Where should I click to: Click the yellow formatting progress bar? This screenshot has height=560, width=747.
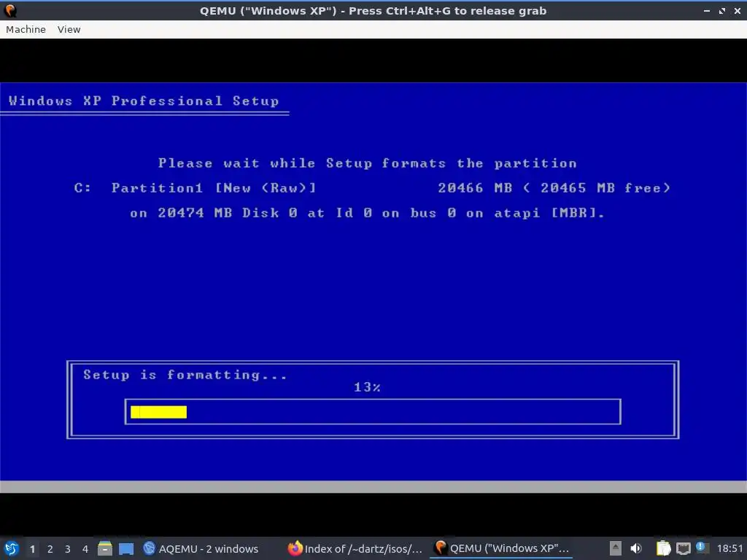tap(158, 412)
